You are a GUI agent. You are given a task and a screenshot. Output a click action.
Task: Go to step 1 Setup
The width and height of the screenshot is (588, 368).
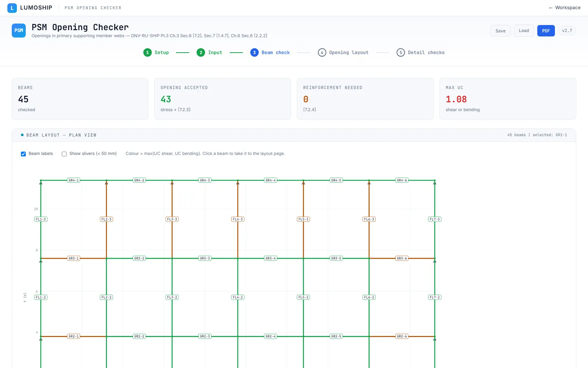[x=156, y=53]
